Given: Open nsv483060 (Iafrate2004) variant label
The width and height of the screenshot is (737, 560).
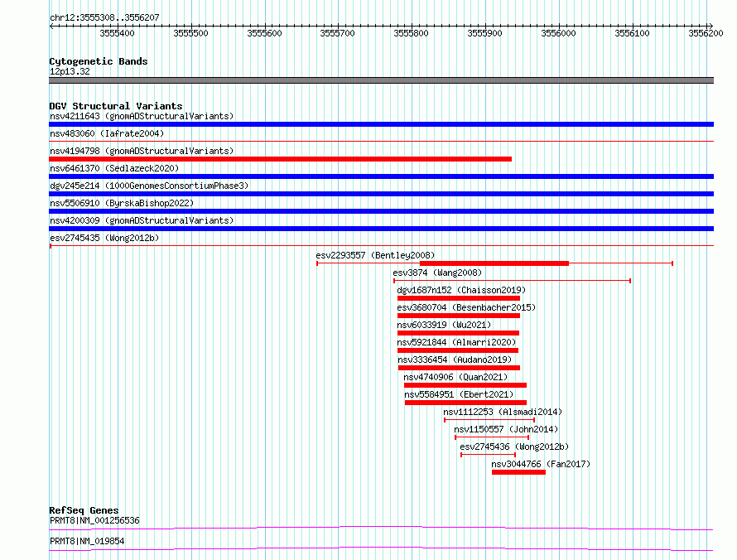Looking at the screenshot, I should point(107,133).
